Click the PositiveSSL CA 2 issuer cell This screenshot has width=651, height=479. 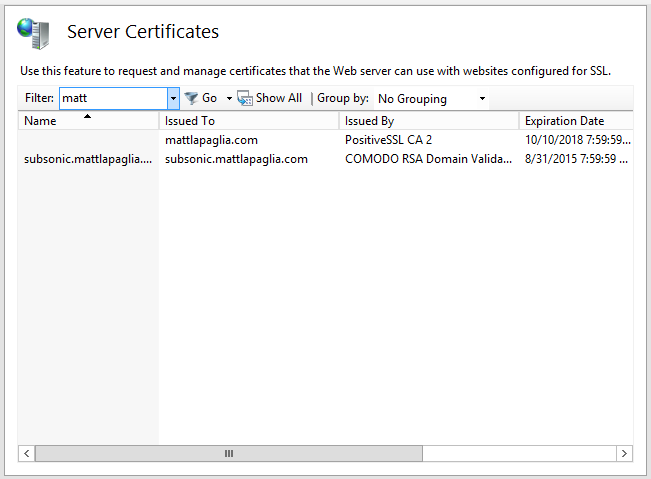coord(388,140)
